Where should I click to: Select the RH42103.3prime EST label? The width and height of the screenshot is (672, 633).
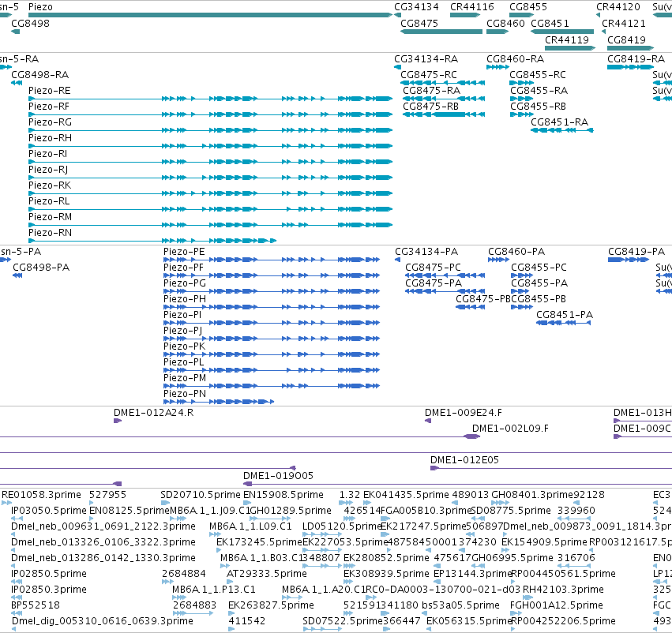point(563,590)
